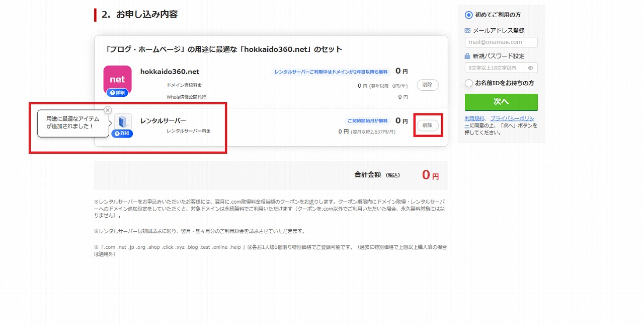This screenshot has height=325, width=644.
Task: Click the ドメインが2年目以降も無料 badge
Action: click(331, 72)
